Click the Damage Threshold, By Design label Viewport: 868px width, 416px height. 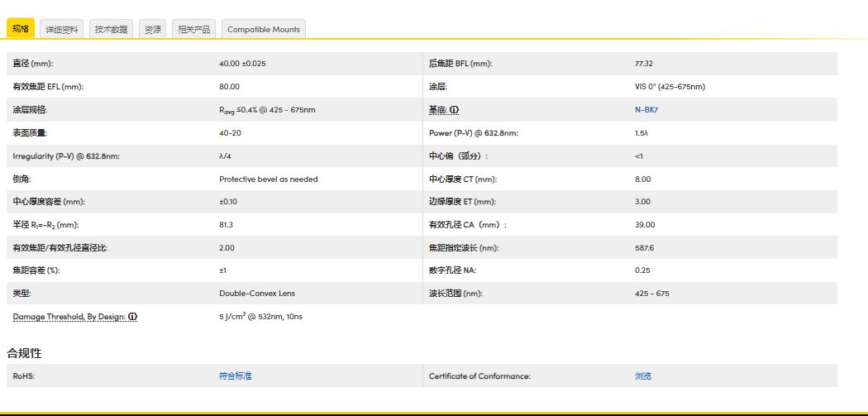click(69, 317)
